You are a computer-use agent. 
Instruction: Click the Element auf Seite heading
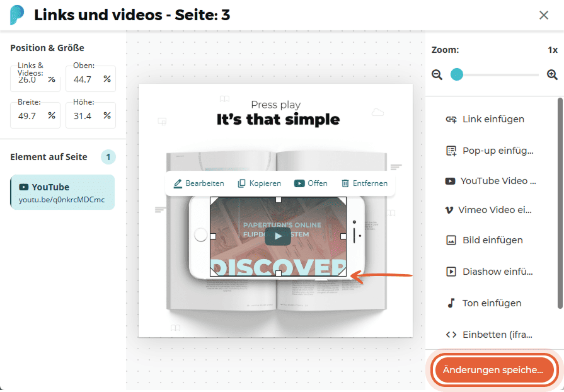pyautogui.click(x=49, y=157)
